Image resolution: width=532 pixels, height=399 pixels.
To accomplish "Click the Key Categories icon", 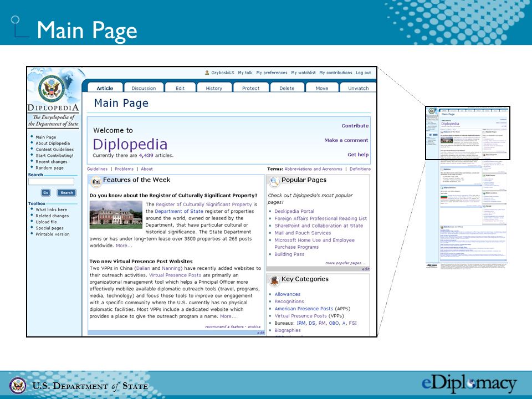I will (x=274, y=280).
